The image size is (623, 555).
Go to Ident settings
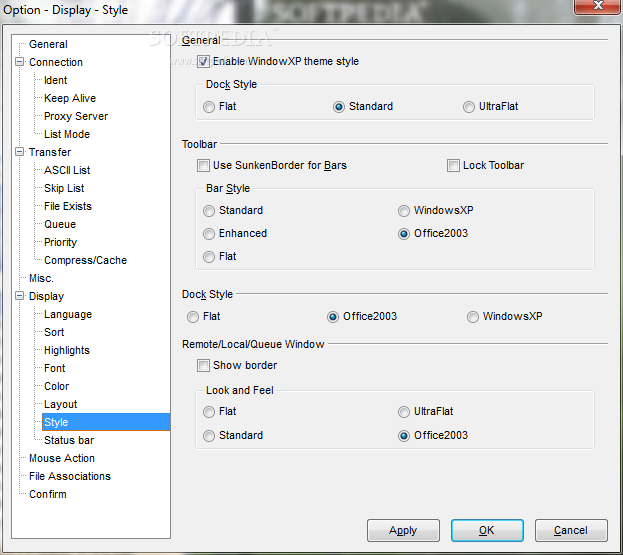(55, 80)
